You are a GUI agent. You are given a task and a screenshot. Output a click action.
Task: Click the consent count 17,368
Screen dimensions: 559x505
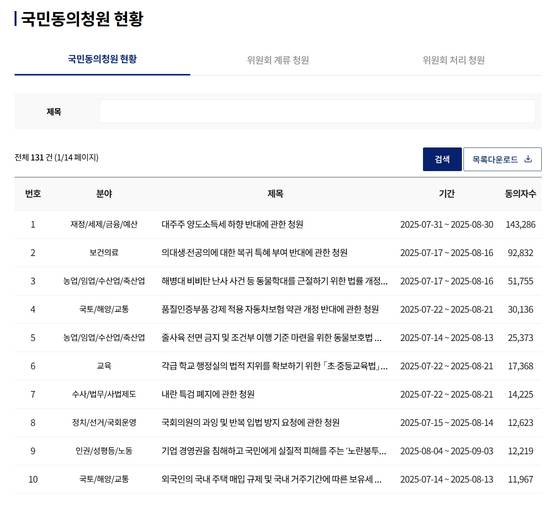click(520, 366)
